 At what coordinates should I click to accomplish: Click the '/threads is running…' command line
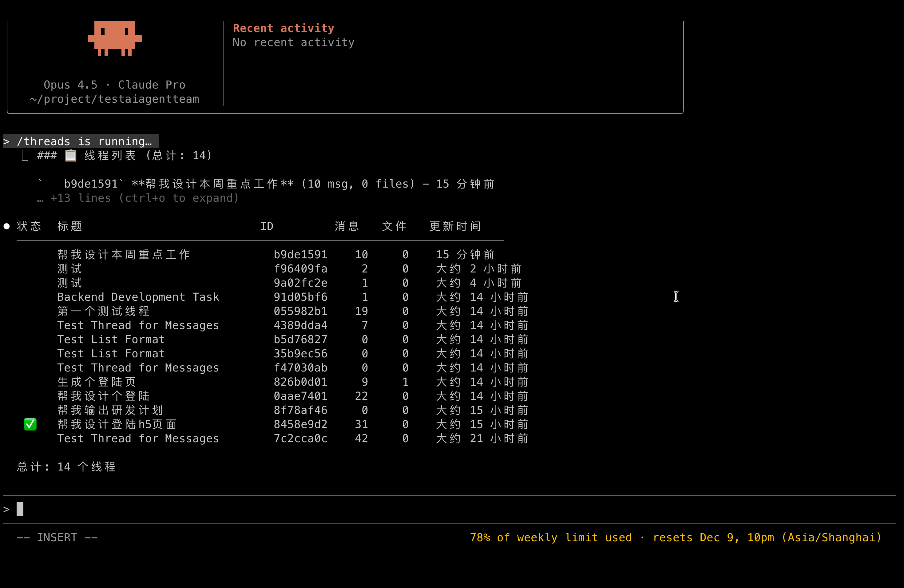pyautogui.click(x=81, y=141)
